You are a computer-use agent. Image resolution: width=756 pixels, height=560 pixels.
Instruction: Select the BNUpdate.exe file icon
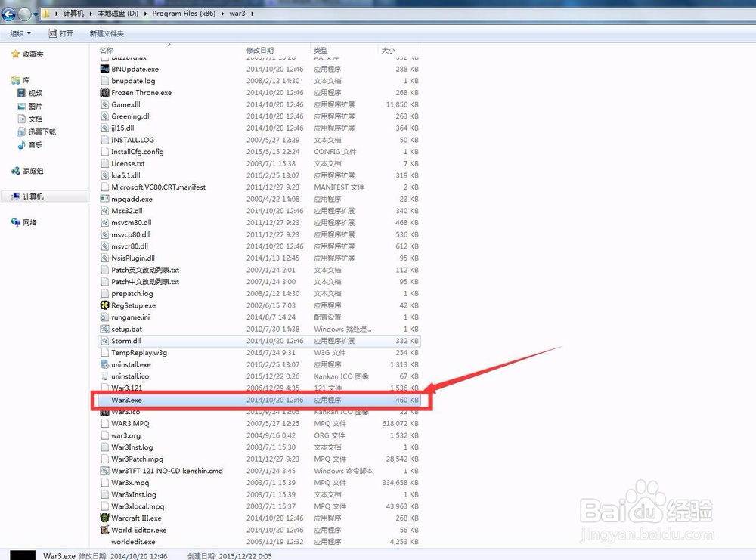(x=104, y=69)
